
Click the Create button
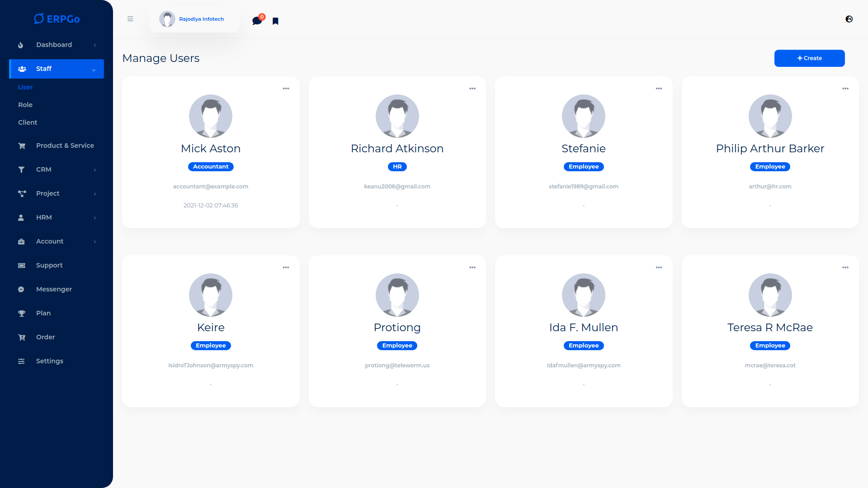pos(809,58)
